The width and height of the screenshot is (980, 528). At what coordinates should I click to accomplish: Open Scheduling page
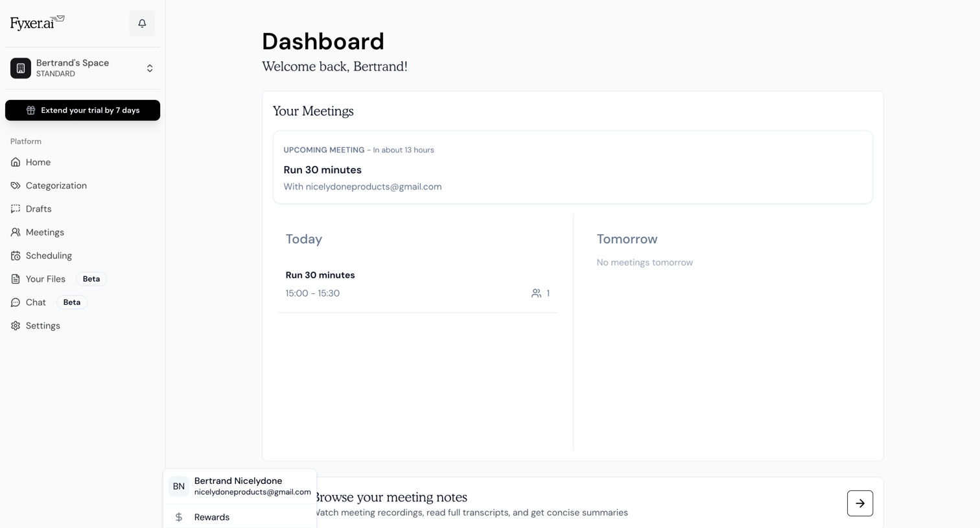pyautogui.click(x=82, y=256)
